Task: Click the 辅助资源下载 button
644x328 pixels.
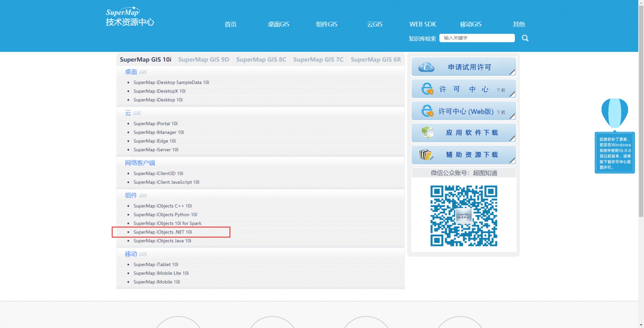Action: tap(464, 155)
